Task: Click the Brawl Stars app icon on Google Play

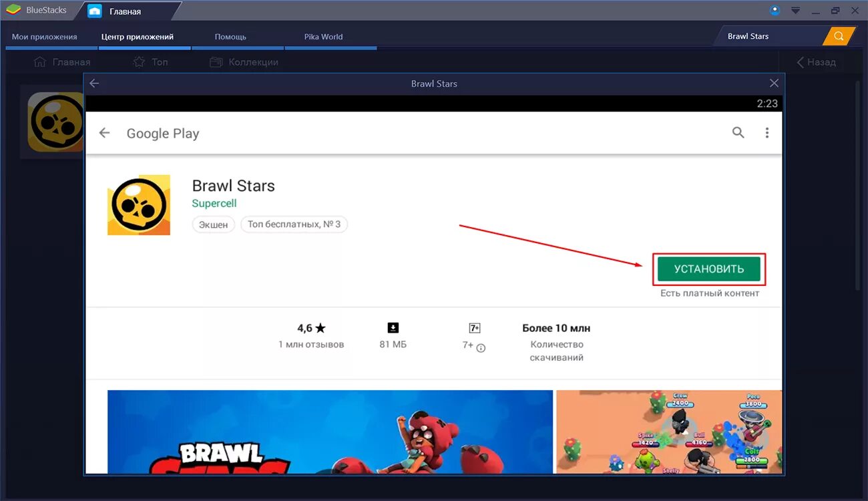Action: 139,205
